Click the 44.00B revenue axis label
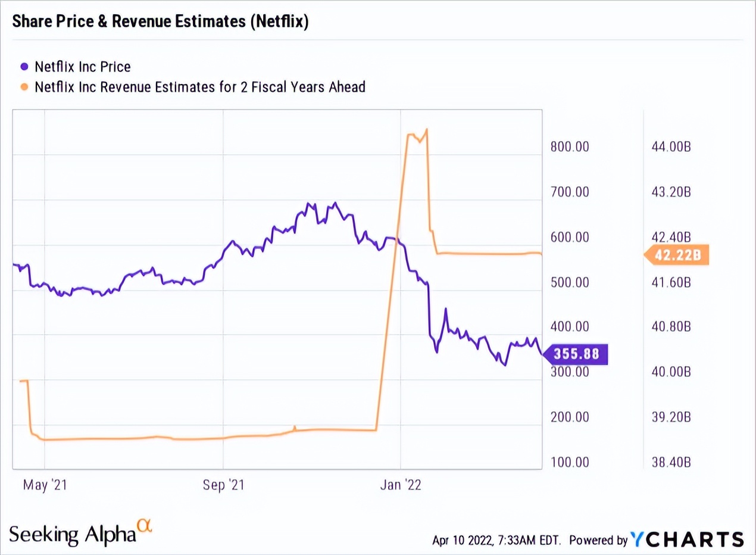 (x=670, y=146)
